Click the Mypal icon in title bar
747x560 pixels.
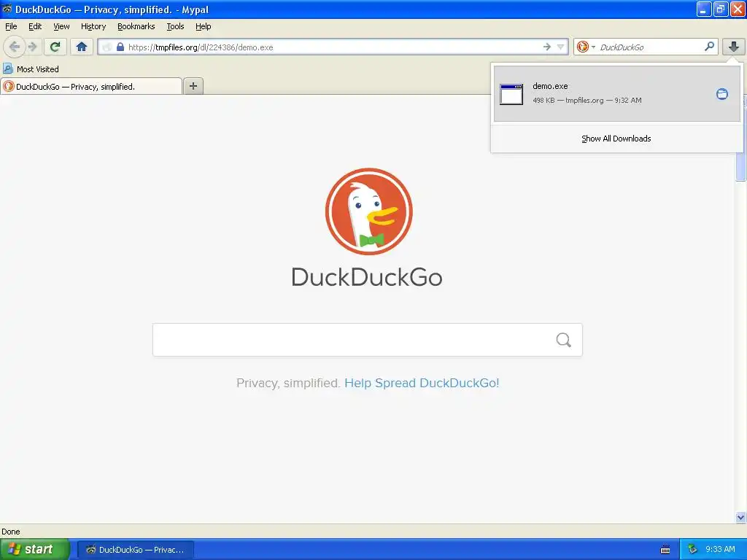(7, 9)
